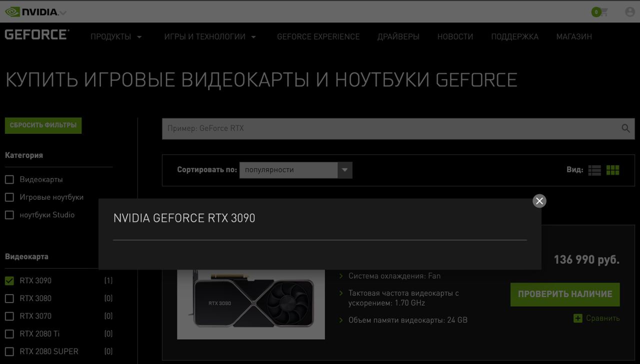Image resolution: width=640 pixels, height=364 pixels.
Task: Click the Система охлаждения: Fan line
Action: coord(394,276)
